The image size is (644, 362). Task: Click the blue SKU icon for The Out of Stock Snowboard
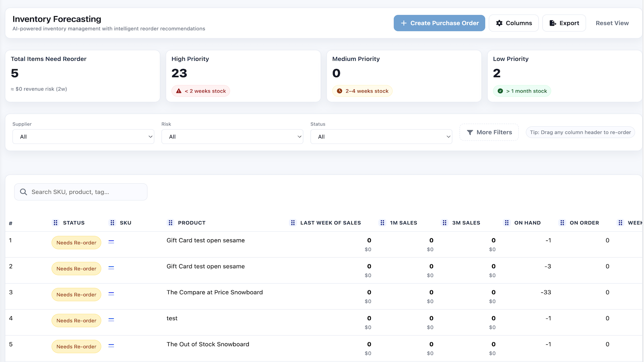(111, 346)
